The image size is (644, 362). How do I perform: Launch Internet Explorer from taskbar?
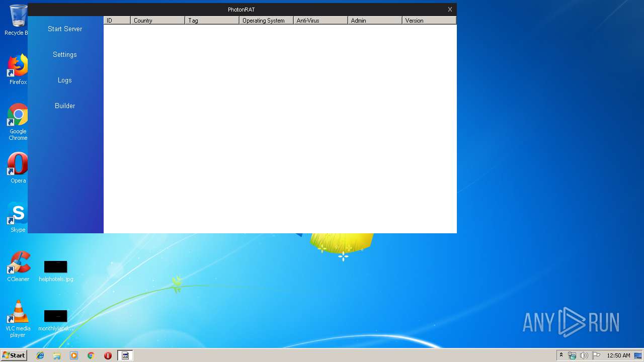tap(40, 355)
